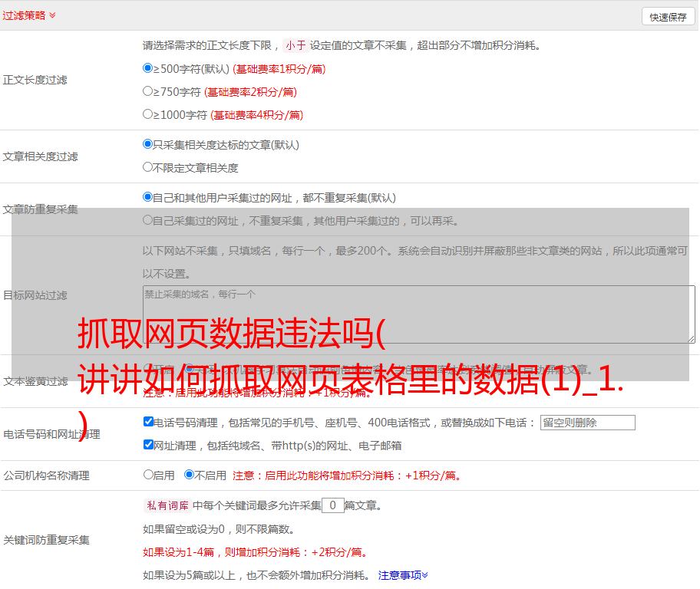Choose 不限定文章相关度 radio option
Image resolution: width=700 pixels, height=589 pixels.
point(148,167)
